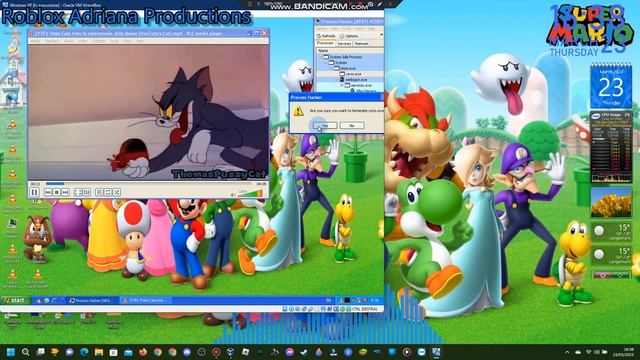Switch to the Processes tab
This screenshot has height=360, width=640.
click(325, 43)
